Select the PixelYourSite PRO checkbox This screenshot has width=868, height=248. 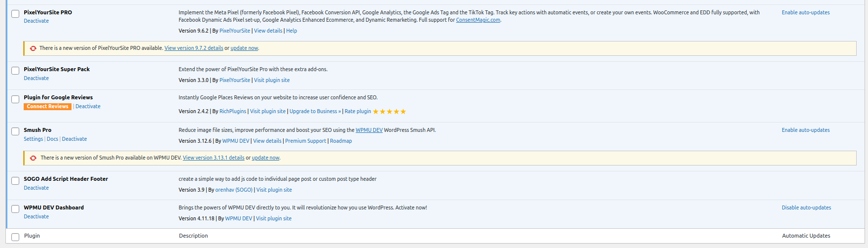15,14
